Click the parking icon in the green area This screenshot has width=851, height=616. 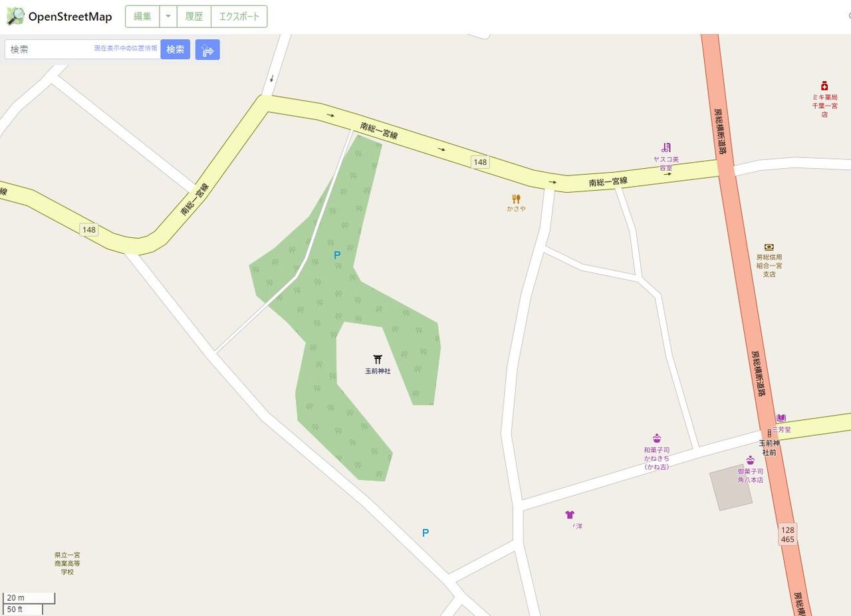[337, 255]
